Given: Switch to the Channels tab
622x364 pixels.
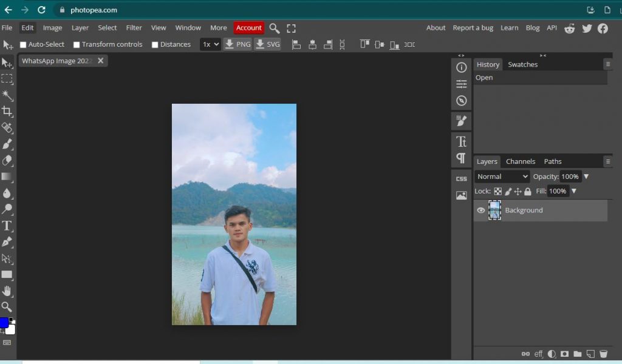Looking at the screenshot, I should coord(521,161).
